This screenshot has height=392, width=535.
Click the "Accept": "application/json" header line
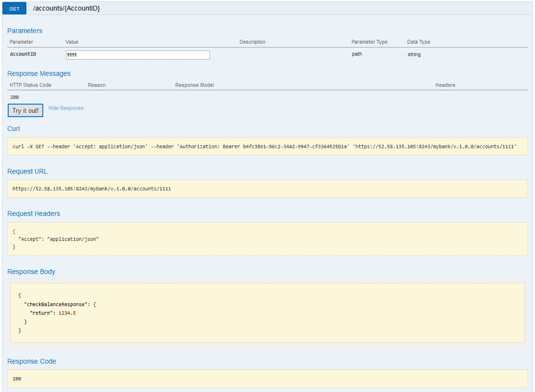(x=58, y=239)
